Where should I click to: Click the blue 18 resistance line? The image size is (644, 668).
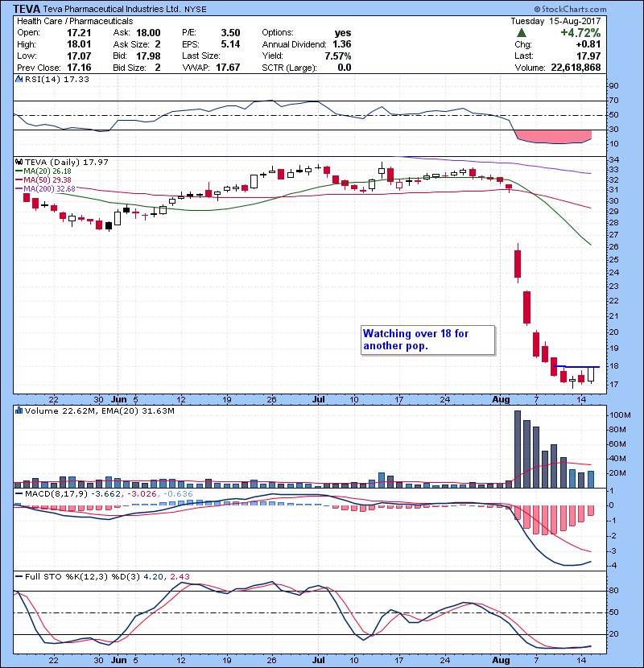click(576, 366)
